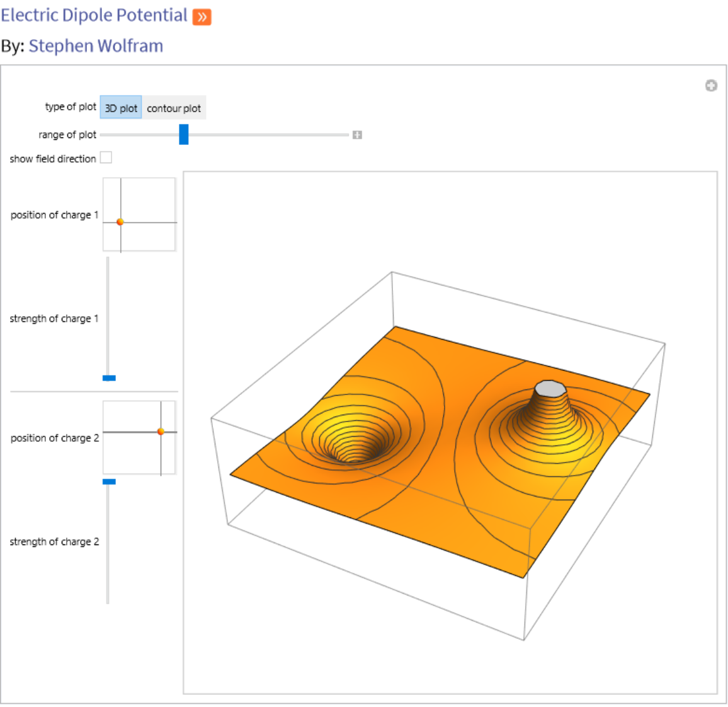728x707 pixels.
Task: Click the orange double-chevron icon beside the title
Action: pos(202,17)
